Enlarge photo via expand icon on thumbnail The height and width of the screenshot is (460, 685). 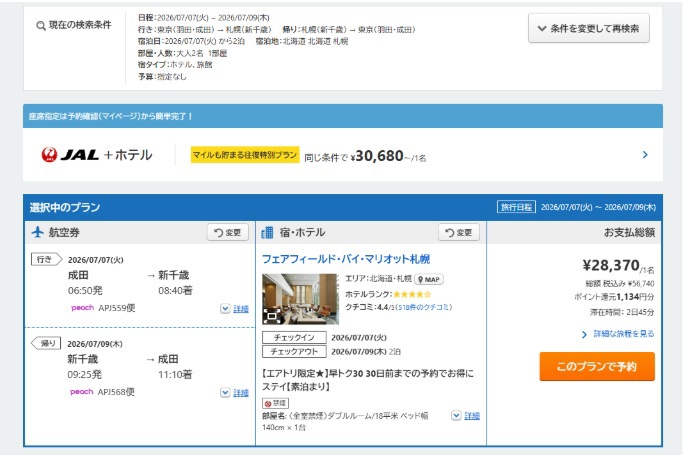(x=272, y=315)
